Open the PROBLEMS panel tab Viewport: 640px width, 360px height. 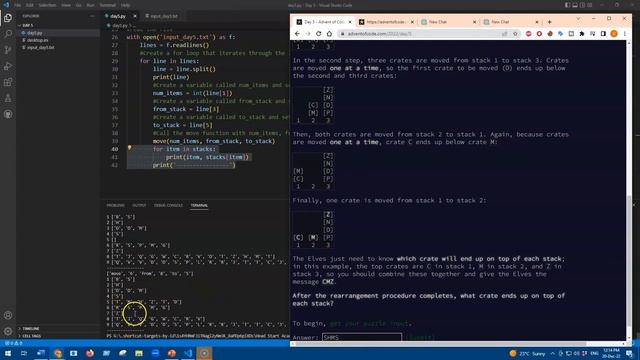[116, 205]
